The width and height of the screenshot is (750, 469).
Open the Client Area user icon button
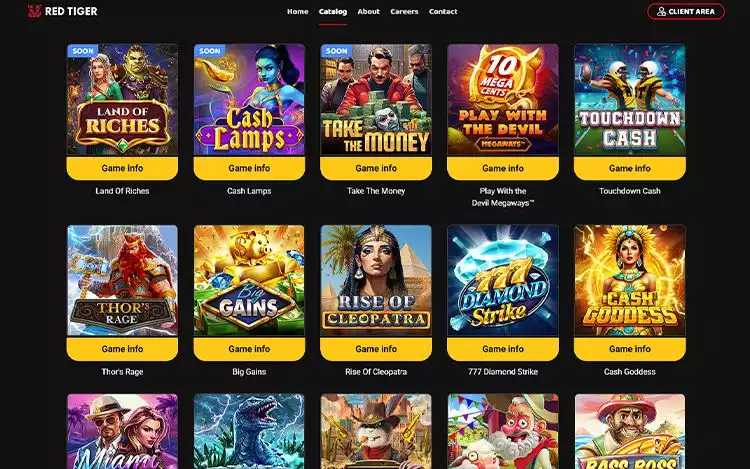coord(685,11)
